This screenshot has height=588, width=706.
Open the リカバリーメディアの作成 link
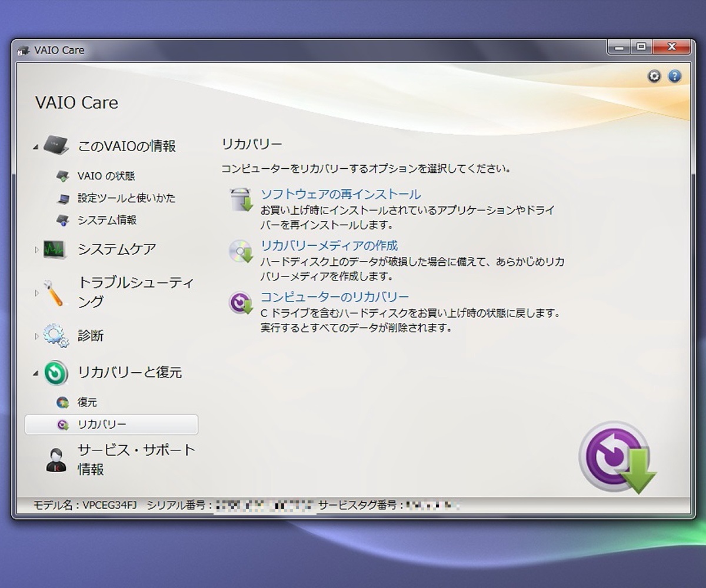329,245
